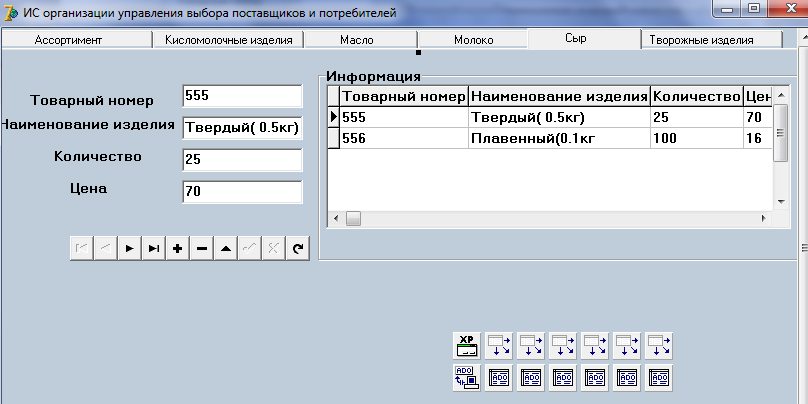Jump to last record in navigator
The height and width of the screenshot is (404, 808).
[154, 248]
